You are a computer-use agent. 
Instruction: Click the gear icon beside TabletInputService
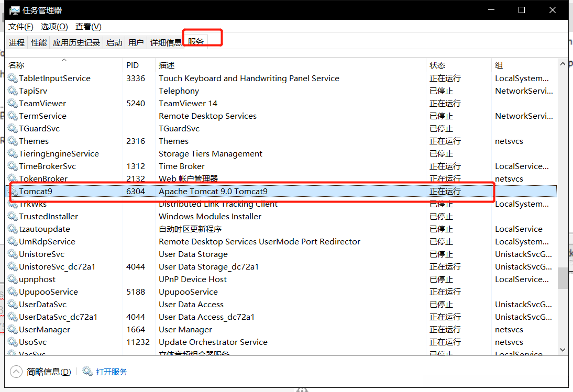(x=13, y=78)
